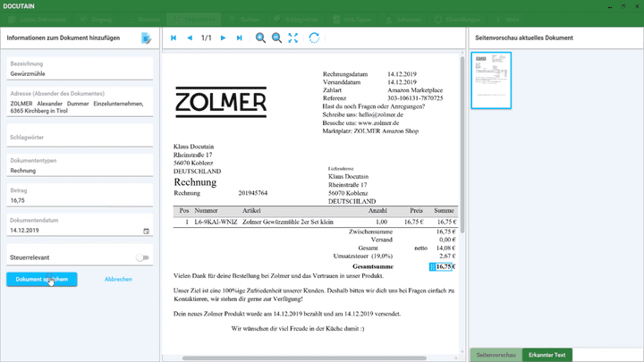Click the Bezeichnung field with Gewürzmühle
Image resolution: width=644 pixels, height=362 pixels.
coord(79,73)
